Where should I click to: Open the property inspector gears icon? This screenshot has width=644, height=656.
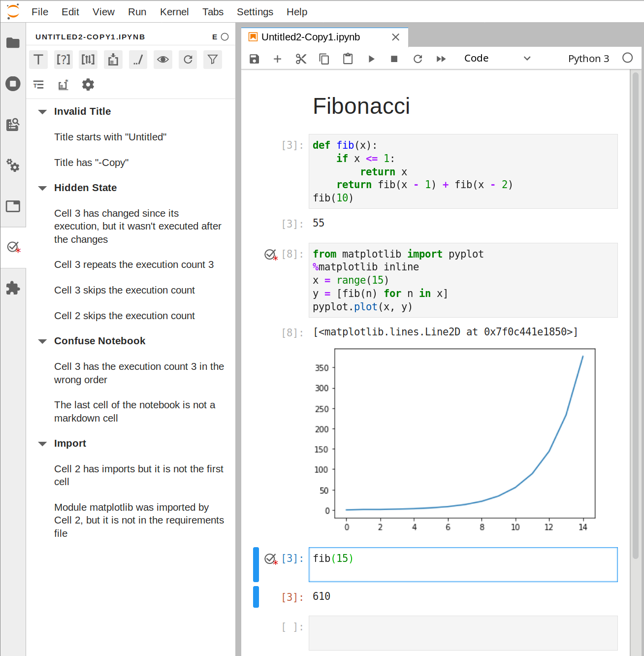coord(13,165)
